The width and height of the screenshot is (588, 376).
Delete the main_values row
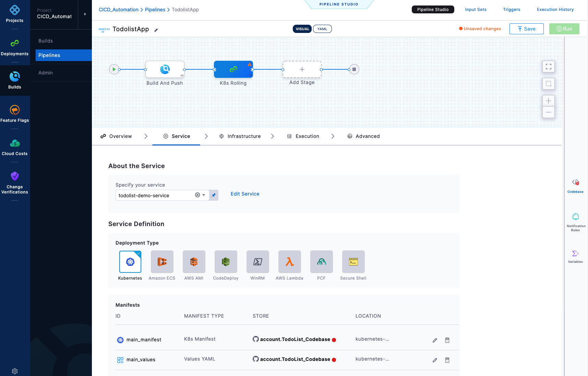[447, 360]
